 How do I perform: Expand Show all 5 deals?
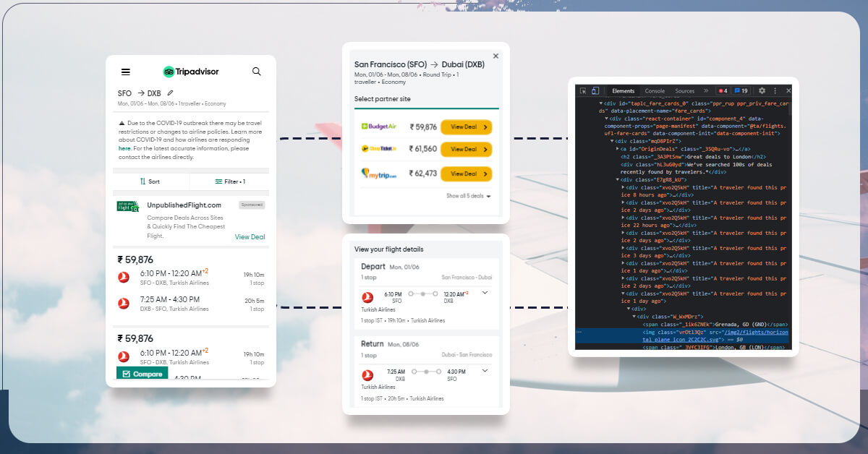(469, 196)
